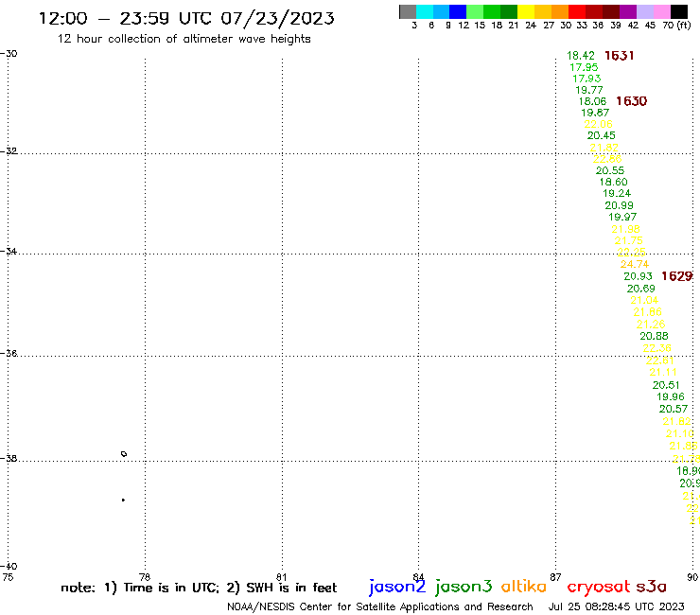Click the 20.51 reading
Screen dimensions: 700x615
point(666,385)
